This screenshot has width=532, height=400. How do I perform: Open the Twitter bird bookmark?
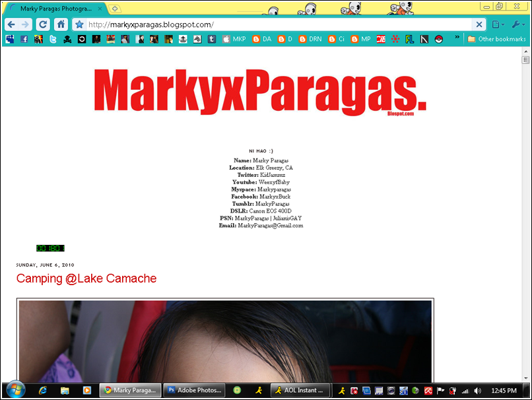click(x=53, y=39)
